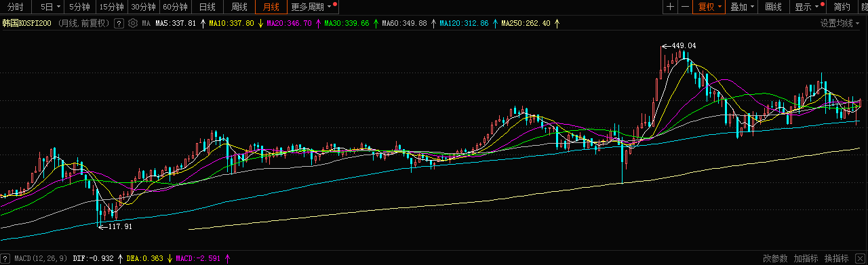Select the 分时 intraday view
This screenshot has width=868, height=265.
(15, 7)
